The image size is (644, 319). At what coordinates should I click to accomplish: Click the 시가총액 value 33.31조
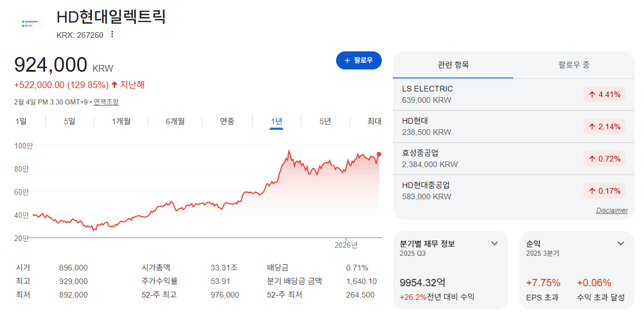224,268
